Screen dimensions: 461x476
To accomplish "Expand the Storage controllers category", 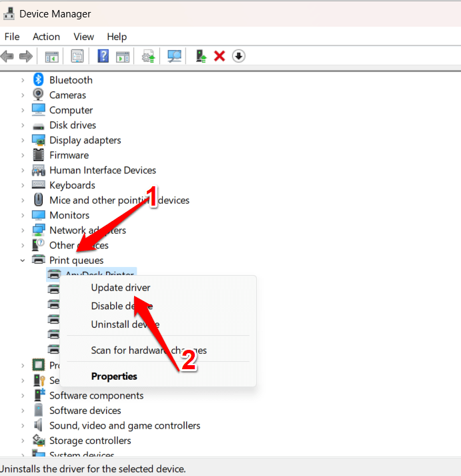I will click(x=23, y=441).
